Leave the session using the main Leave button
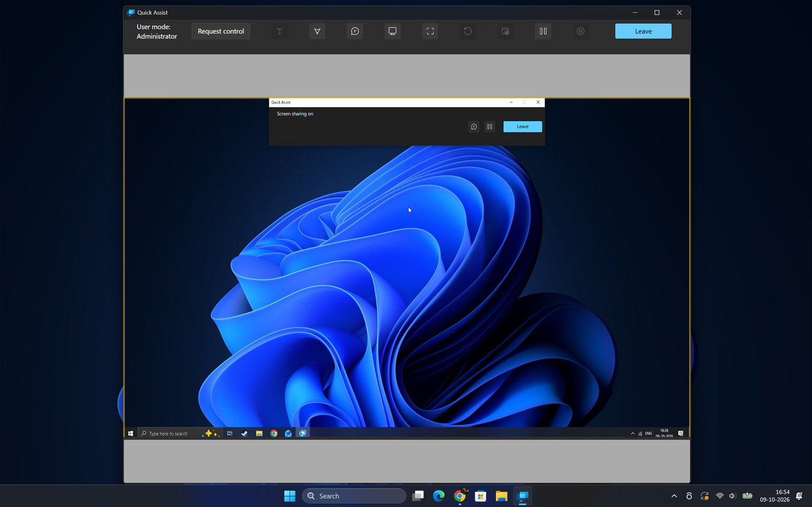This screenshot has height=507, width=812. point(643,31)
